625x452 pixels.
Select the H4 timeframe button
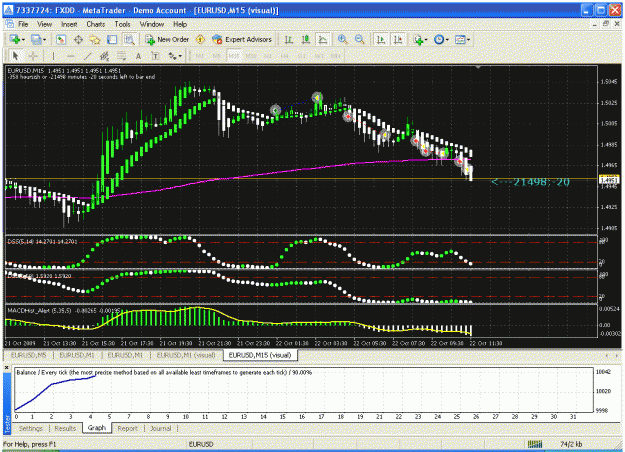coord(285,56)
